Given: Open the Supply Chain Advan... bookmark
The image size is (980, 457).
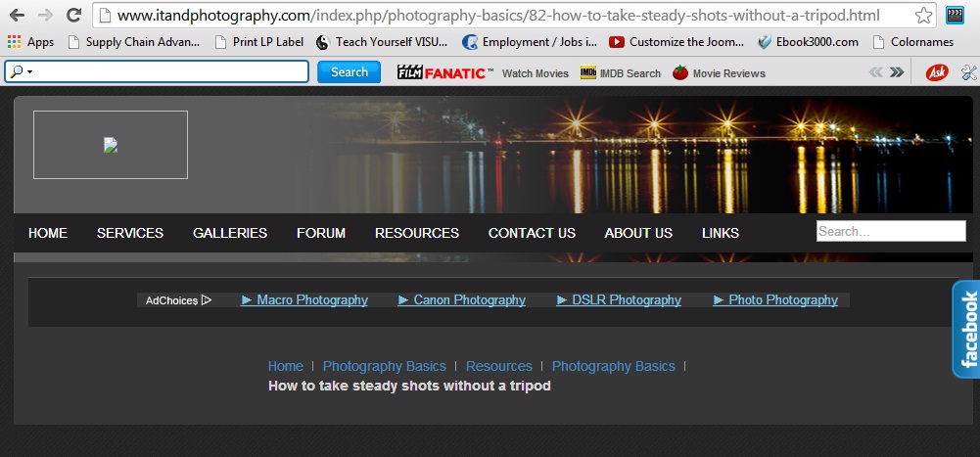Looking at the screenshot, I should (x=134, y=42).
